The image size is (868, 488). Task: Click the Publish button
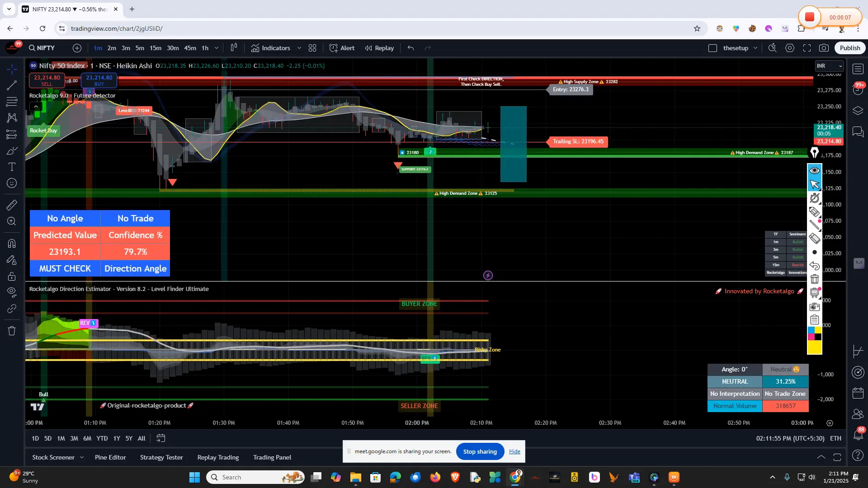pyautogui.click(x=850, y=48)
